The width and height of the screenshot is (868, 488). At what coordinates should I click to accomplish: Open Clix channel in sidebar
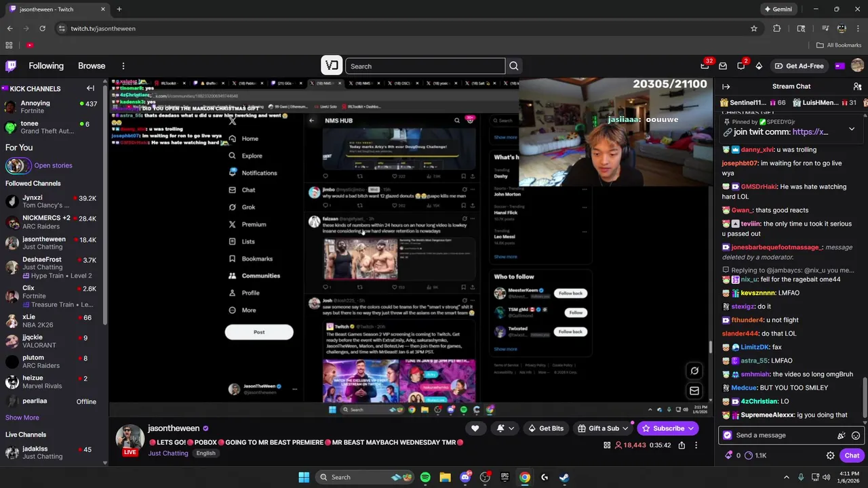[x=51, y=296]
